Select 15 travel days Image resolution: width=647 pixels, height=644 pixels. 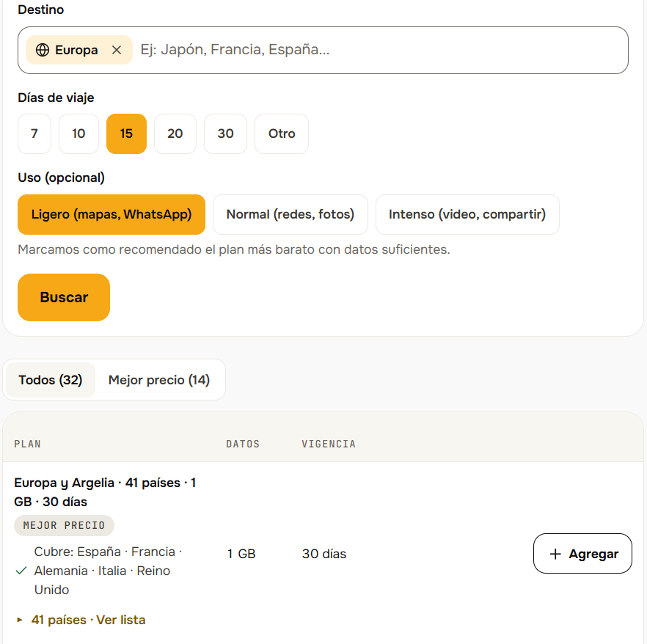pyautogui.click(x=126, y=133)
